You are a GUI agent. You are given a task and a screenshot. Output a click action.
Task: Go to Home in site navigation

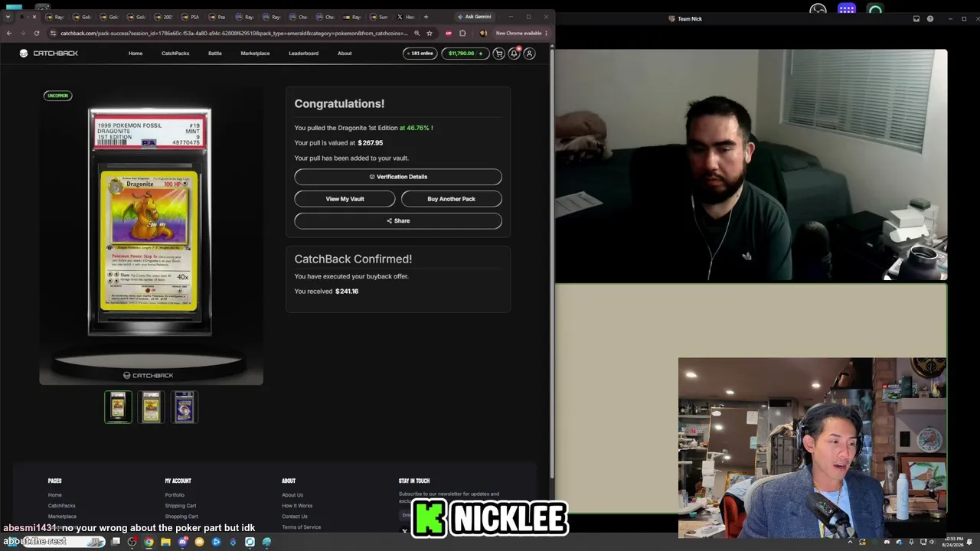coord(136,54)
